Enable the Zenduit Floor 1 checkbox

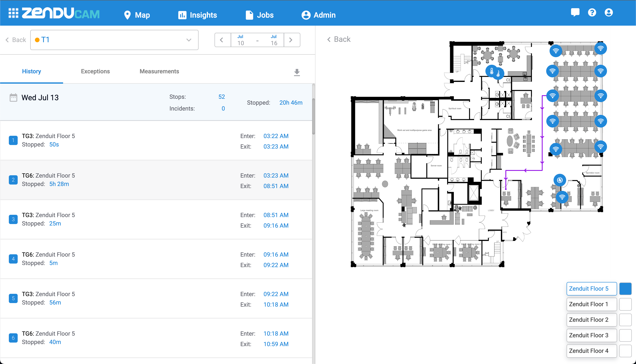point(625,304)
